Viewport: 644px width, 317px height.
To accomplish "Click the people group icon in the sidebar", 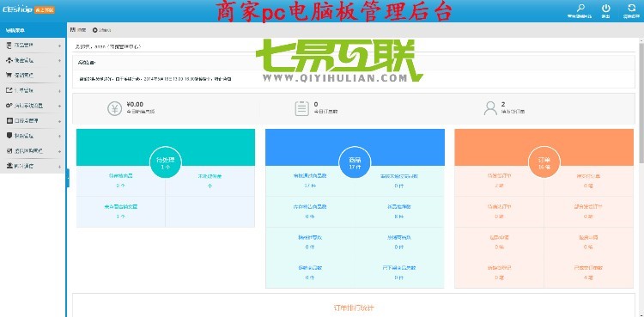I will [x=9, y=60].
